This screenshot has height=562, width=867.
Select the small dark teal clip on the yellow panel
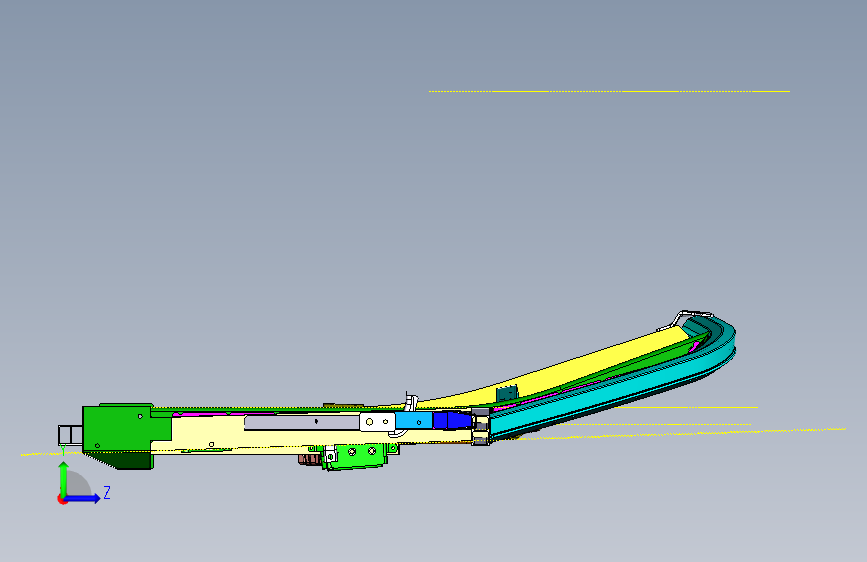[x=508, y=393]
